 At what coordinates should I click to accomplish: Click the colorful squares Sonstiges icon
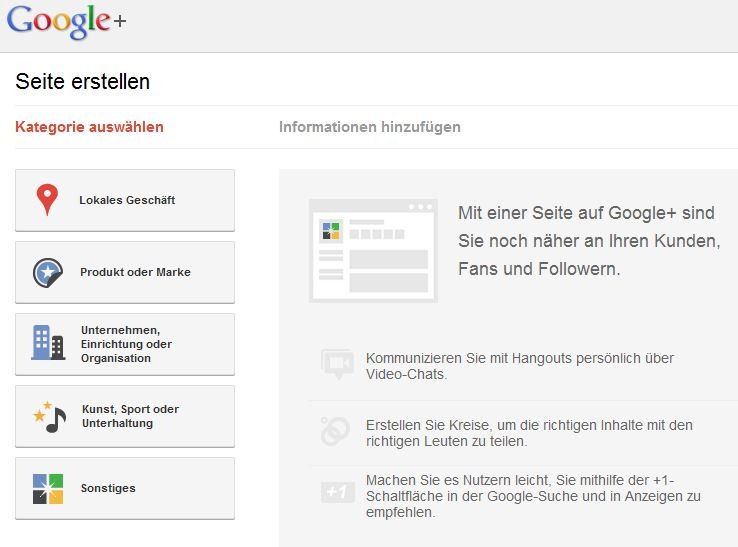tap(47, 488)
